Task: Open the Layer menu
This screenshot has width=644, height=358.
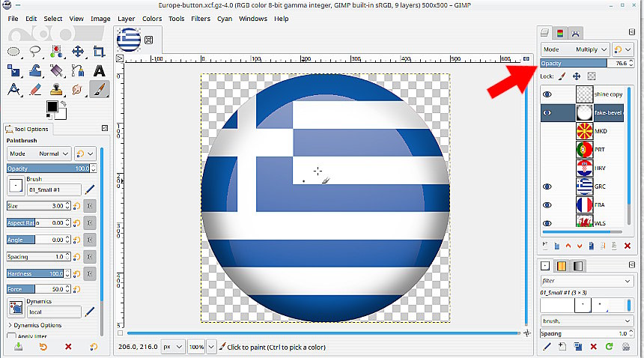Action: pyautogui.click(x=126, y=19)
